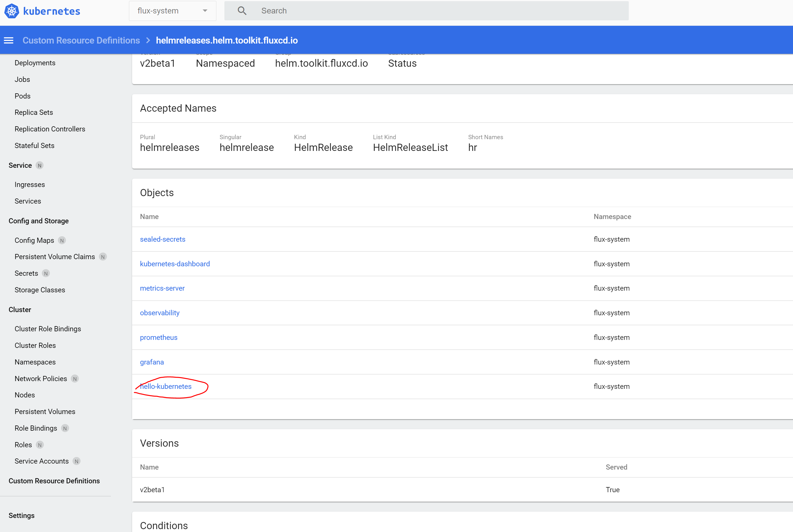Image resolution: width=793 pixels, height=532 pixels.
Task: Open Services in the sidebar
Action: tap(28, 201)
